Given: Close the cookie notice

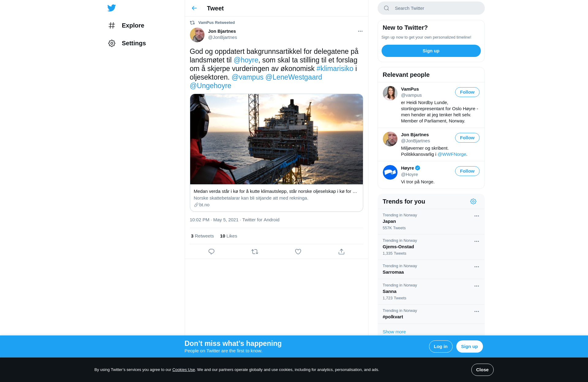Looking at the screenshot, I should (x=482, y=370).
